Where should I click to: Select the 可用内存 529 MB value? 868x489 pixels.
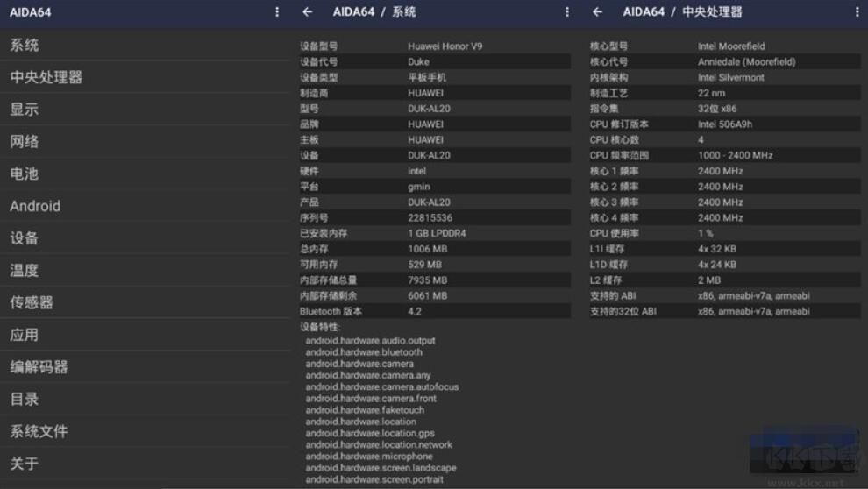[424, 265]
